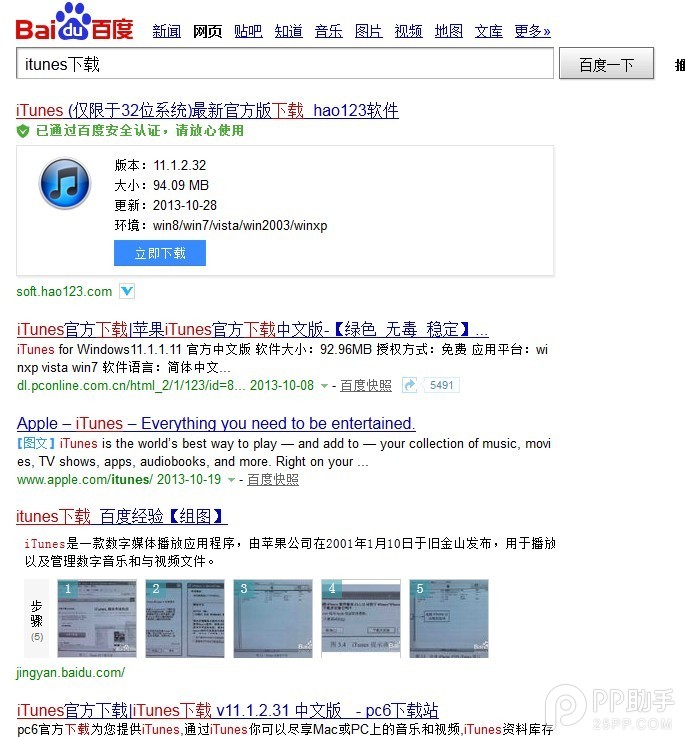
Task: Click the www.apple.com/itunes/ URL
Action: [x=85, y=480]
